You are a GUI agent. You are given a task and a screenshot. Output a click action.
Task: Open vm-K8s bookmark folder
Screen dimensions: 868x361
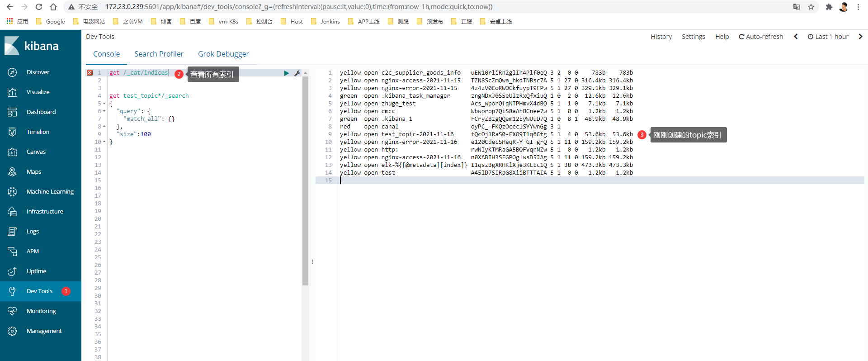pyautogui.click(x=223, y=21)
